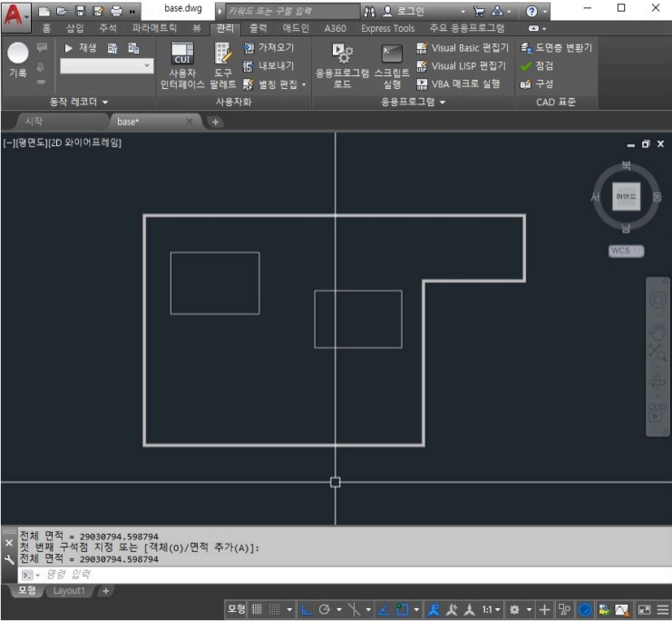Toggle object snap tracking in status bar
The height and width of the screenshot is (621, 672).
[x=384, y=609]
